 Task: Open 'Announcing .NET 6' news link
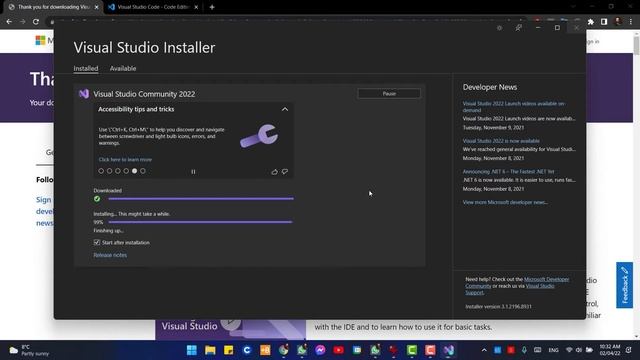(x=508, y=171)
